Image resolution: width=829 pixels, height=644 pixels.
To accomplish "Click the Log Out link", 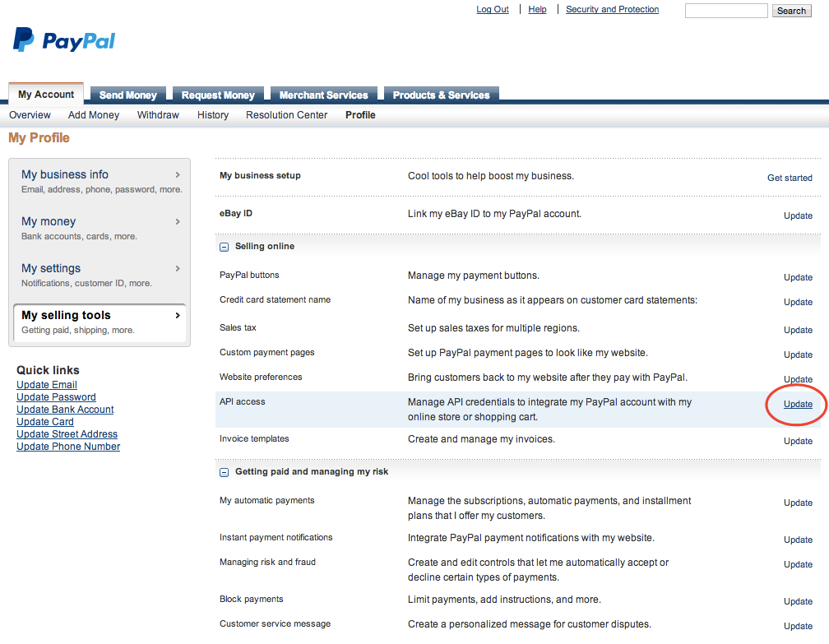I will 492,9.
